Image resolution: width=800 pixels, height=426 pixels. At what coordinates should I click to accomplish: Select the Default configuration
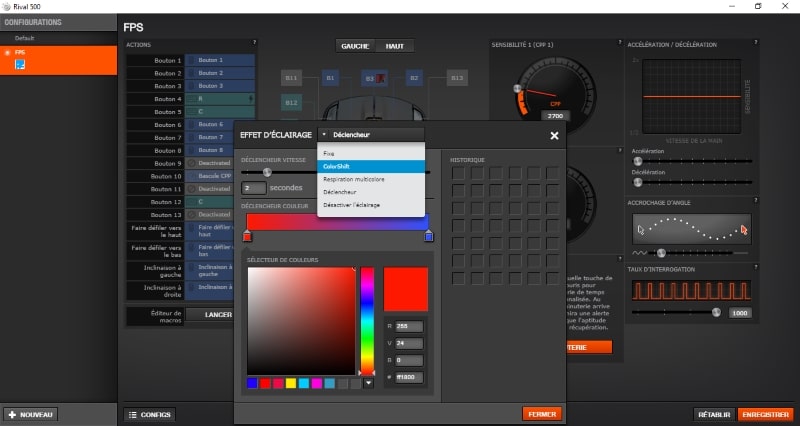click(25, 38)
